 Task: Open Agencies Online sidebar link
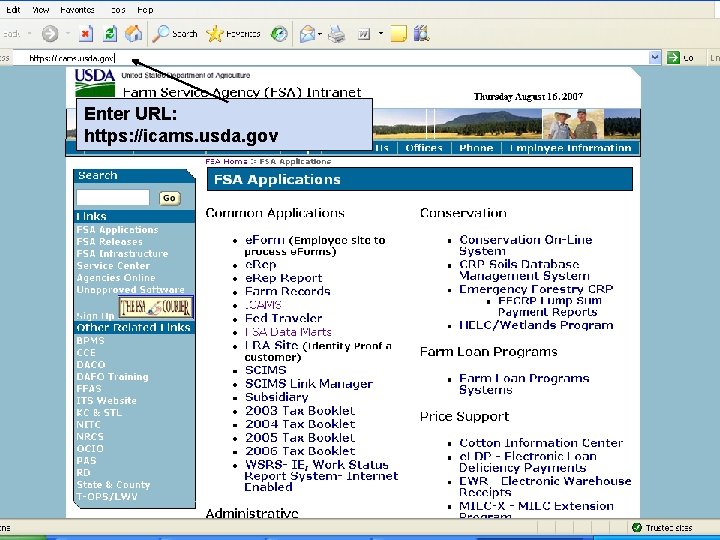point(116,277)
